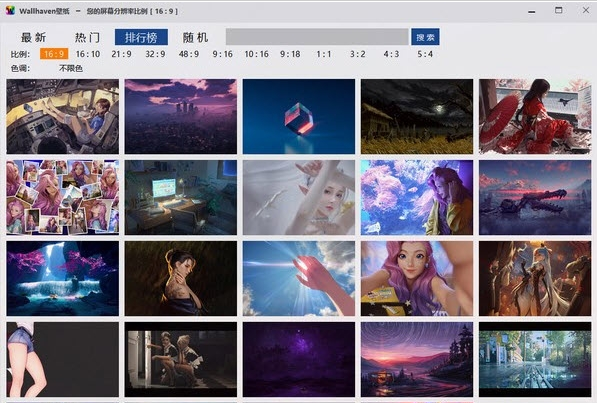
Task: Select the 16:10 ratio filter
Action: 88,54
